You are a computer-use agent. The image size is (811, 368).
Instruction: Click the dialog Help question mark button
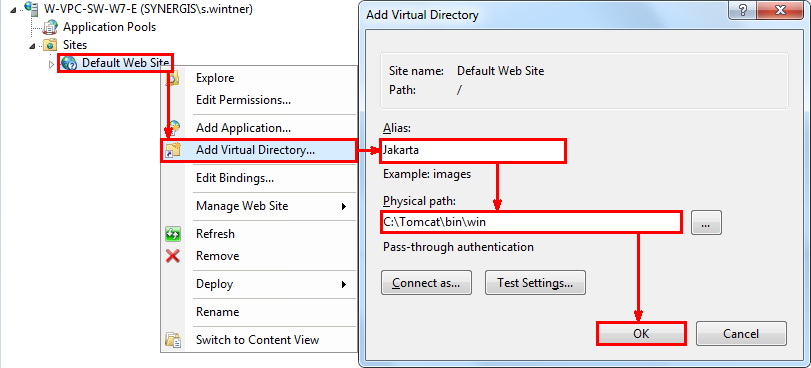point(744,11)
